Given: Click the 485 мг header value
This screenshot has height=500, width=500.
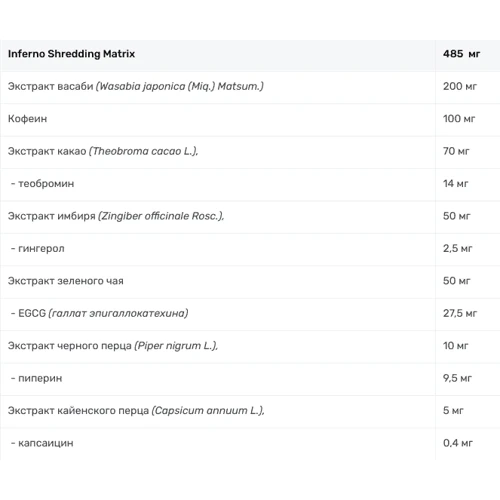Looking at the screenshot, I should click(x=461, y=54).
